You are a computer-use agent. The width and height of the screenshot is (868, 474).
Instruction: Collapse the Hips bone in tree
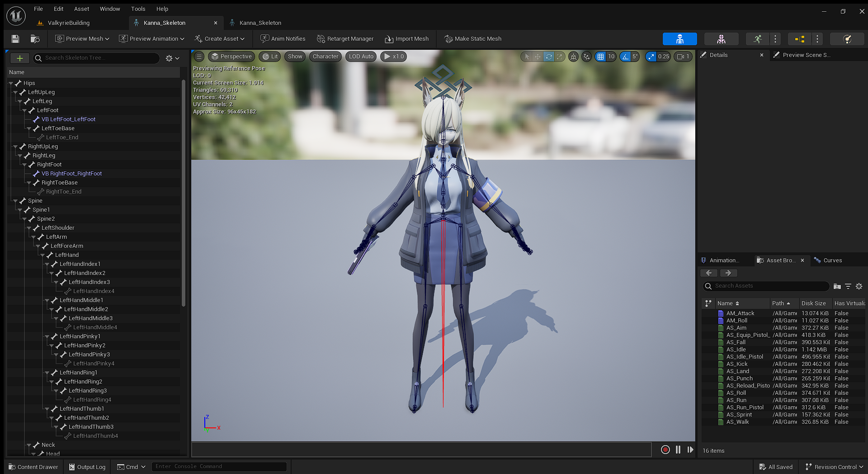11,83
